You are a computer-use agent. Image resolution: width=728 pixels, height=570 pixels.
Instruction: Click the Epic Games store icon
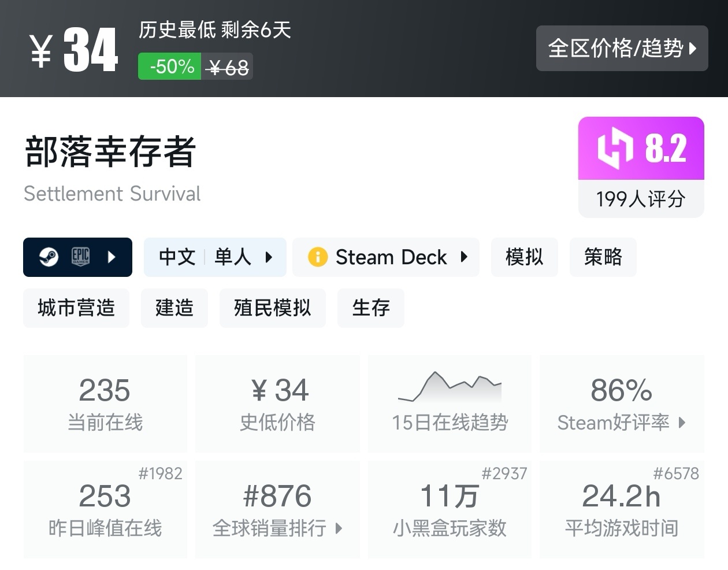[80, 257]
